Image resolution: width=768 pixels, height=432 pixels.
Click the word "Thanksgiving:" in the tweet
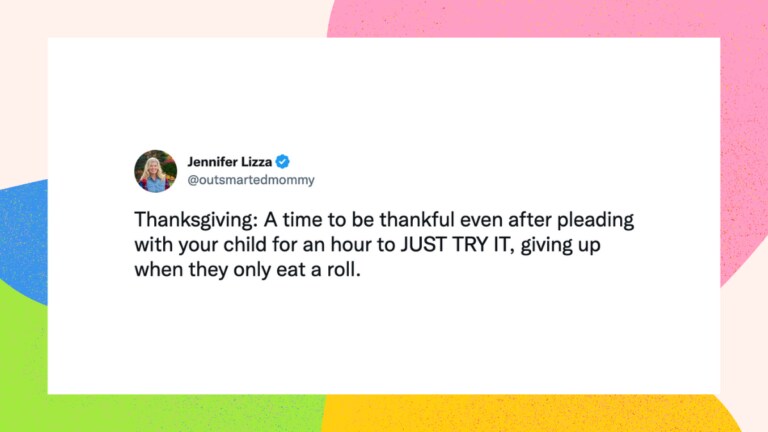196,220
